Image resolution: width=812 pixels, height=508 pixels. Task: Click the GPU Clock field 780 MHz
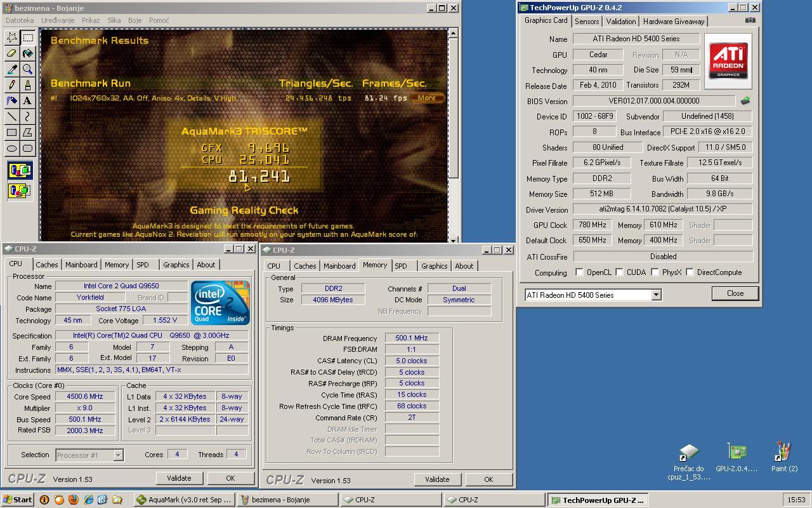tap(594, 225)
